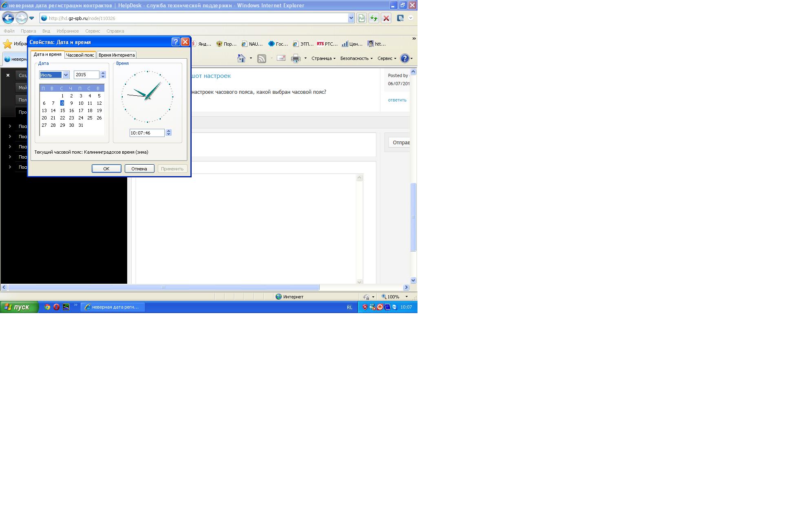
Task: Select day 15 in the calendar
Action: [x=62, y=110]
